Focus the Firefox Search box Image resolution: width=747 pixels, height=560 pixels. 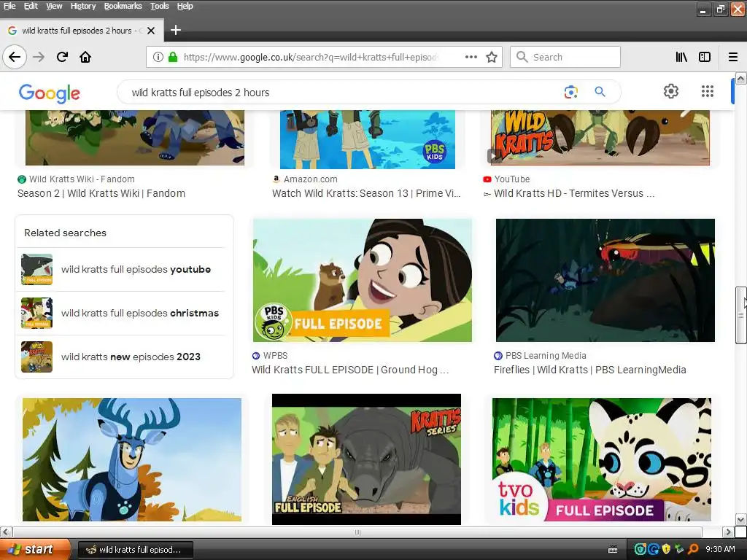coord(565,57)
